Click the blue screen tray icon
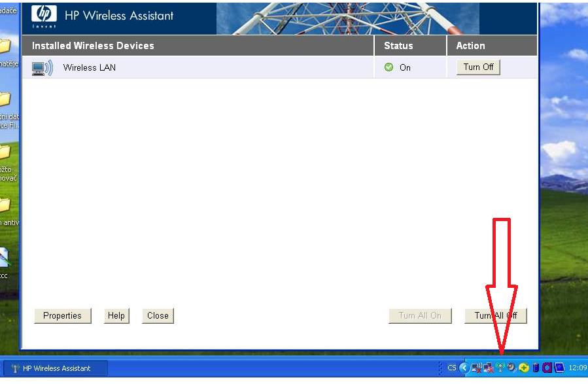588x384 pixels. [559, 368]
